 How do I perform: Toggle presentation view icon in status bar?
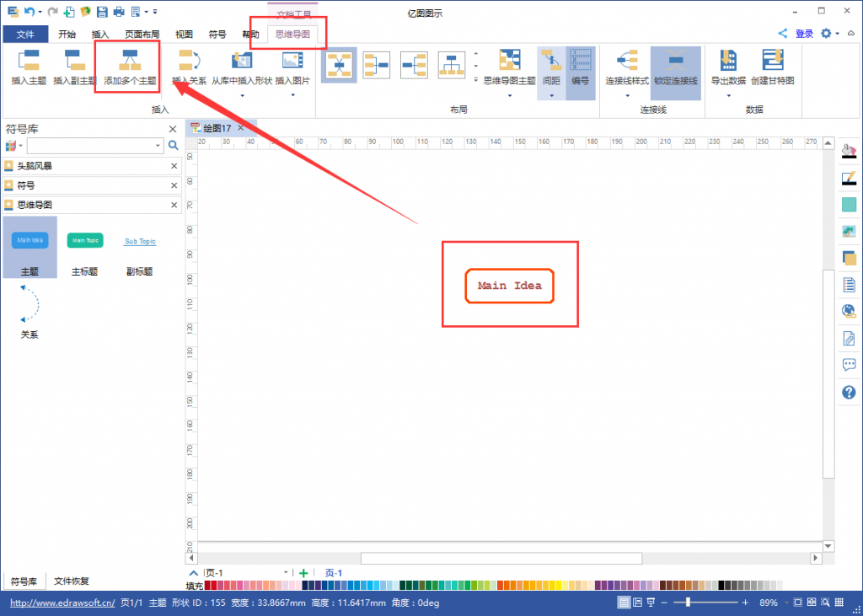[x=651, y=603]
